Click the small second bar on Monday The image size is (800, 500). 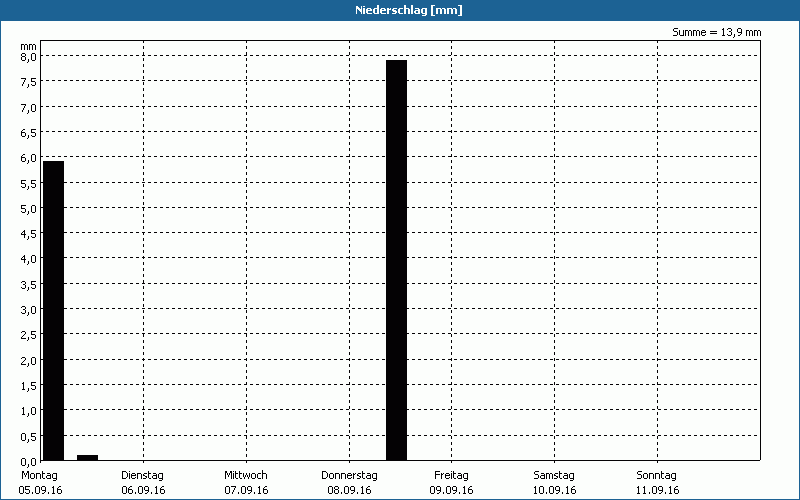coord(87,458)
